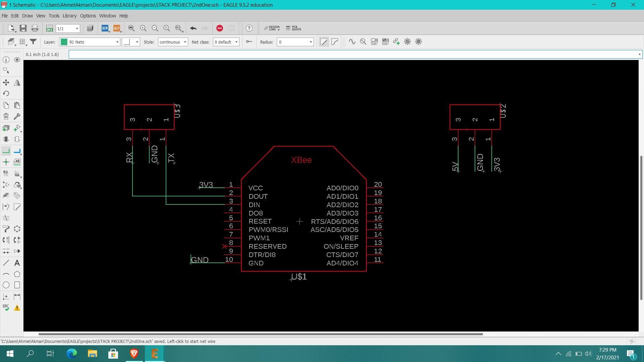Toggle the eye visibility display tool
Screen dimensions: 644x362
point(17,60)
